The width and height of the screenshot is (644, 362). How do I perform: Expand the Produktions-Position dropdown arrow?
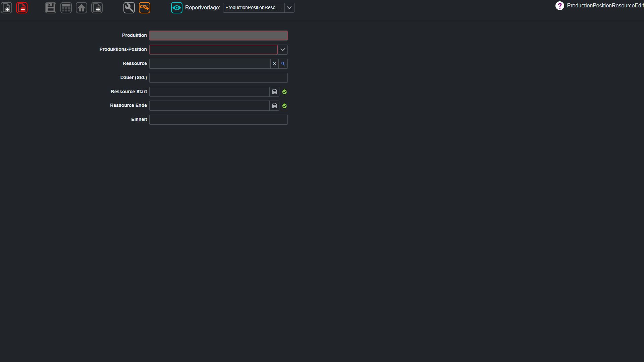tap(283, 50)
